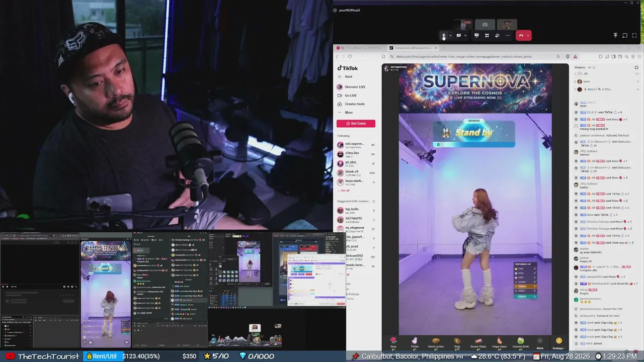Click the Brave Rewards triangle icon
Screen dimensions: 644x362
coord(575,56)
